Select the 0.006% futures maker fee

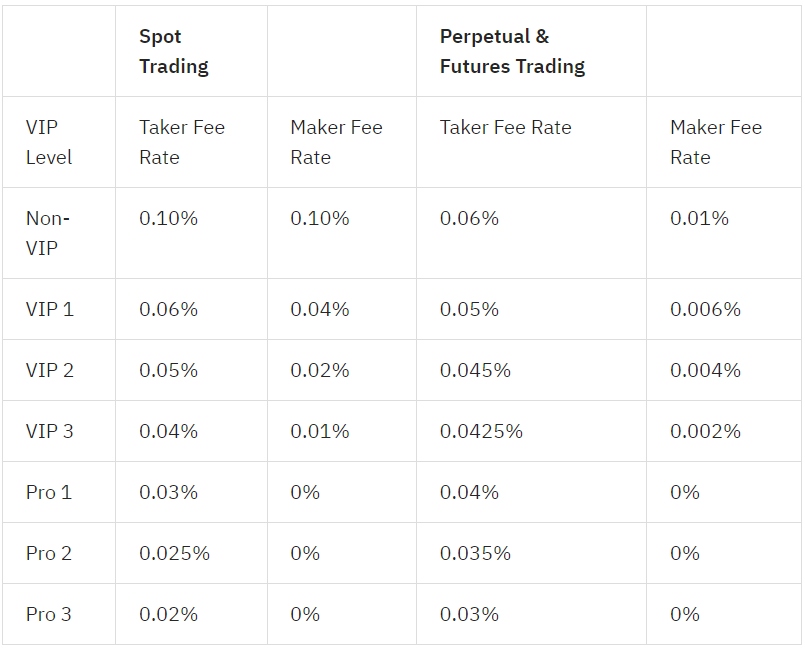[x=705, y=309]
